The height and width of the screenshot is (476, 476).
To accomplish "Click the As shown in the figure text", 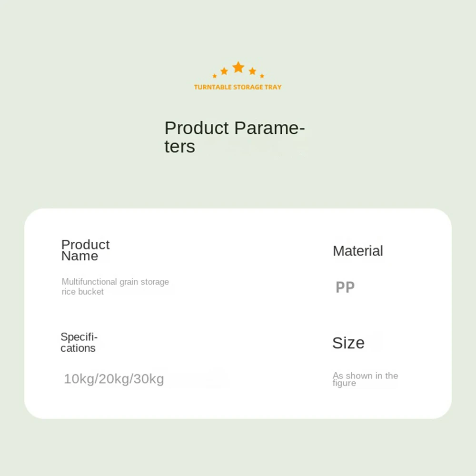I will pos(365,379).
